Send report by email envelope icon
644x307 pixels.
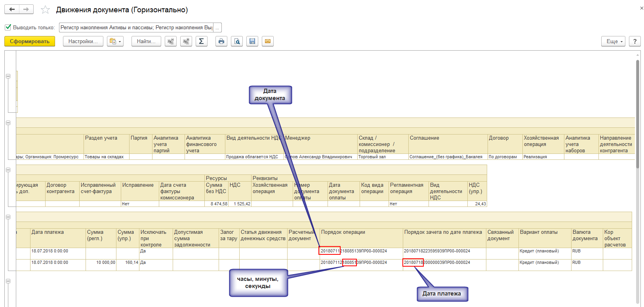268,41
